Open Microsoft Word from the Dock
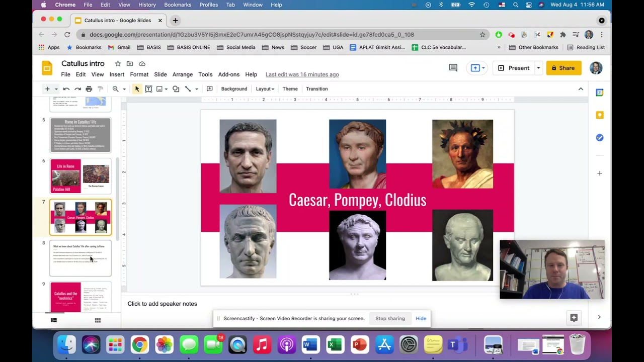 [x=310, y=345]
